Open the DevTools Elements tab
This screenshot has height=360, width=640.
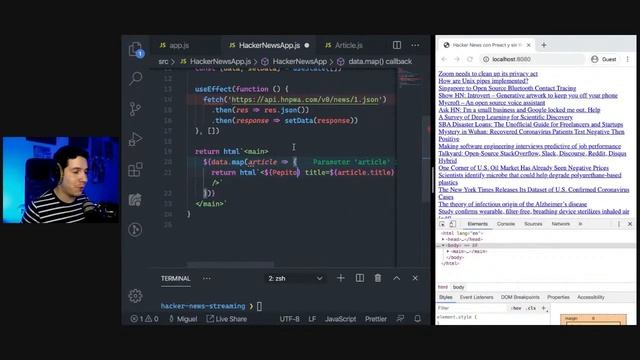(478, 224)
